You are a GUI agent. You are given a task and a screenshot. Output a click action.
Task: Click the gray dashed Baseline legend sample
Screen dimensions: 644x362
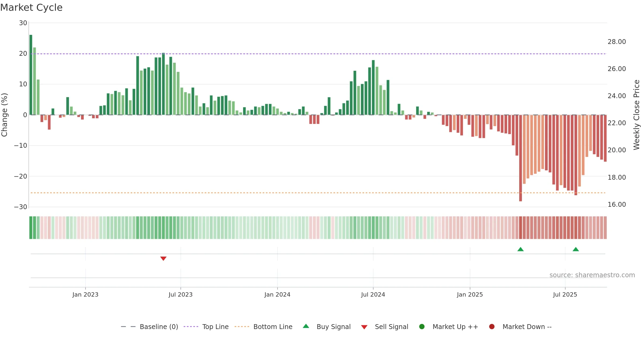tap(128, 327)
